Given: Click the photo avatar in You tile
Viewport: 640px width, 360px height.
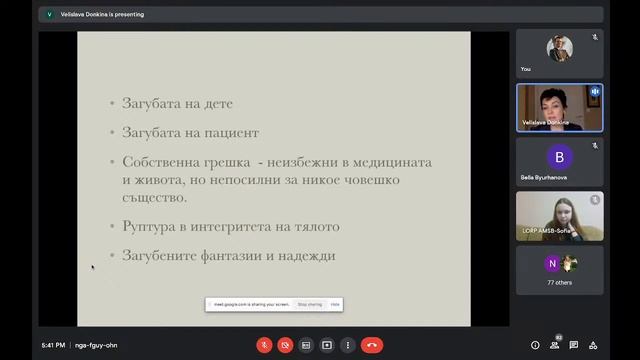Looking at the screenshot, I should (560, 49).
